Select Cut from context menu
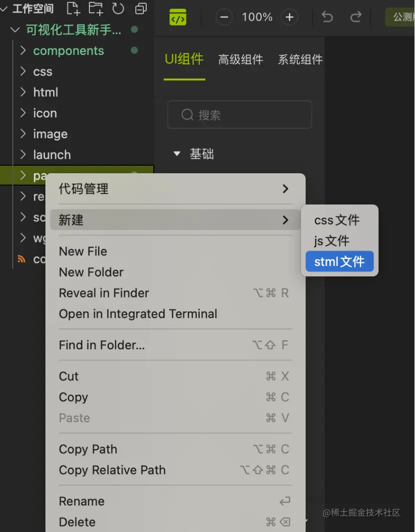 click(x=175, y=376)
